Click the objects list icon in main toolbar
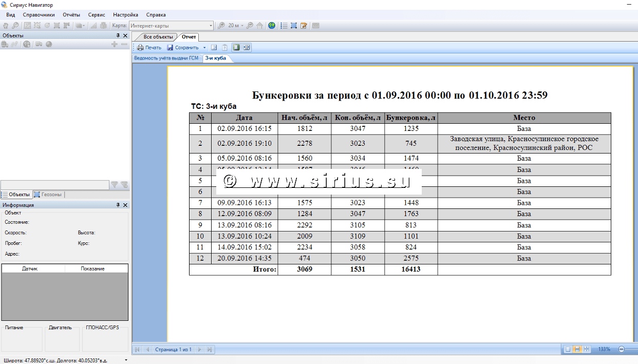The width and height of the screenshot is (638, 364). pyautogui.click(x=284, y=26)
